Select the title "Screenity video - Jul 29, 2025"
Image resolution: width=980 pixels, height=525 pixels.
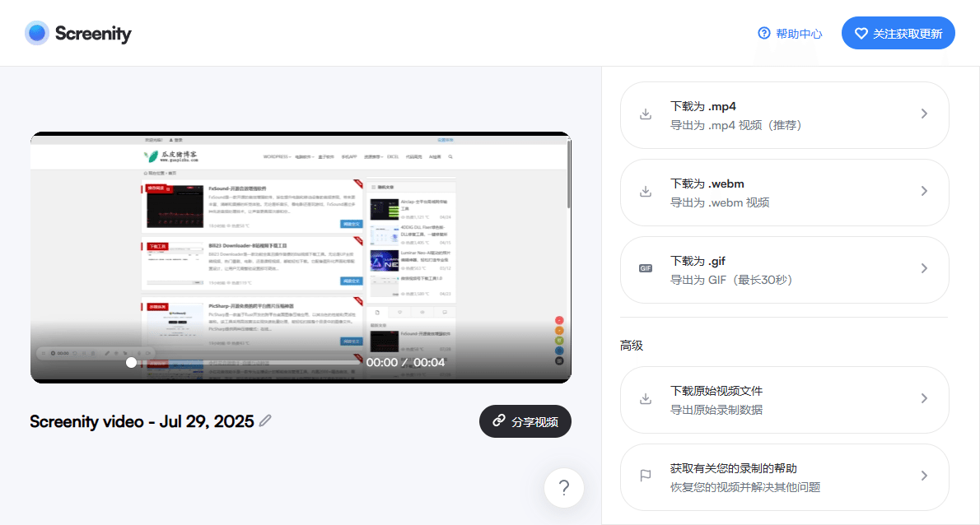coord(142,421)
